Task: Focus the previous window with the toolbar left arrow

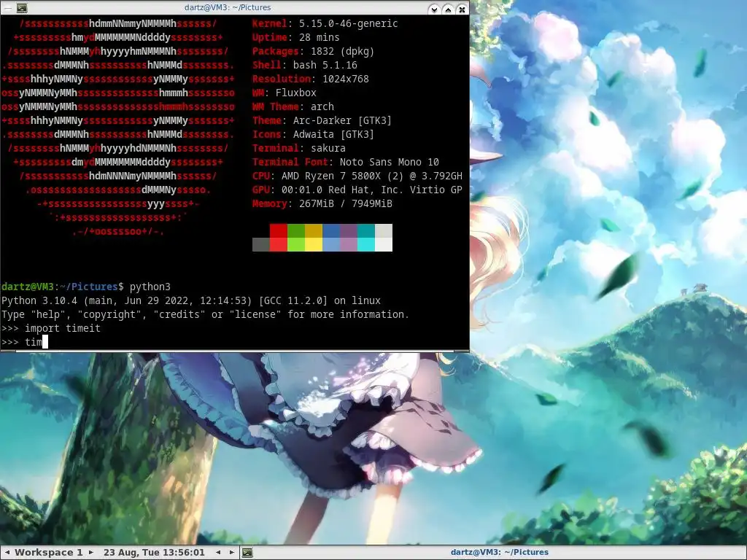Action: pyautogui.click(x=218, y=553)
